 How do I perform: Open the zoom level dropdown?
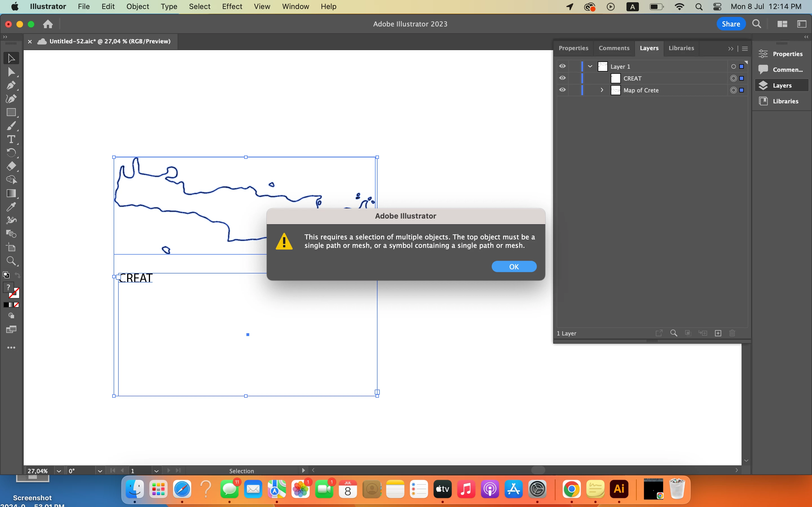tap(59, 471)
